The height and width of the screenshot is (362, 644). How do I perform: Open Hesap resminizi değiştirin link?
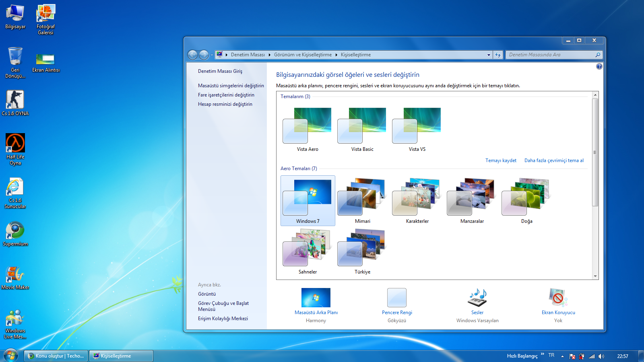225,104
